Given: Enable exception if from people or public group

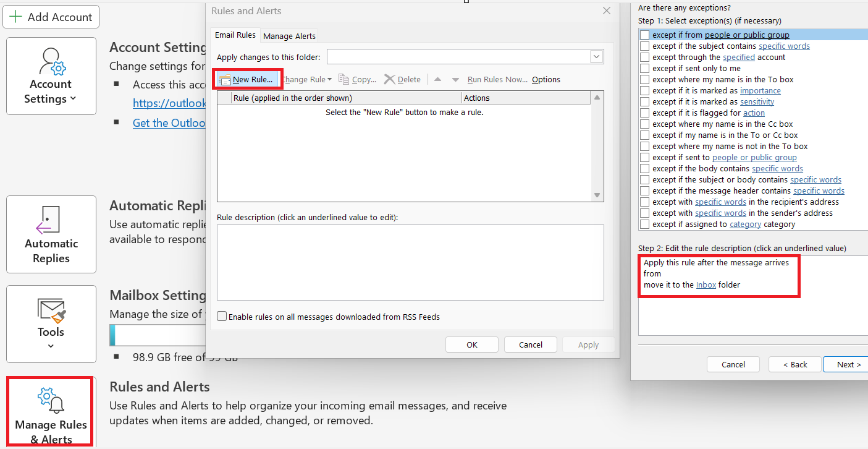Looking at the screenshot, I should 645,35.
